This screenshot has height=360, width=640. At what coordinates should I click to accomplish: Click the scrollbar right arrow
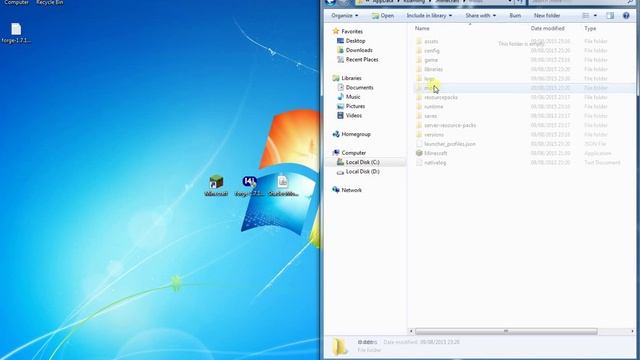click(x=632, y=331)
